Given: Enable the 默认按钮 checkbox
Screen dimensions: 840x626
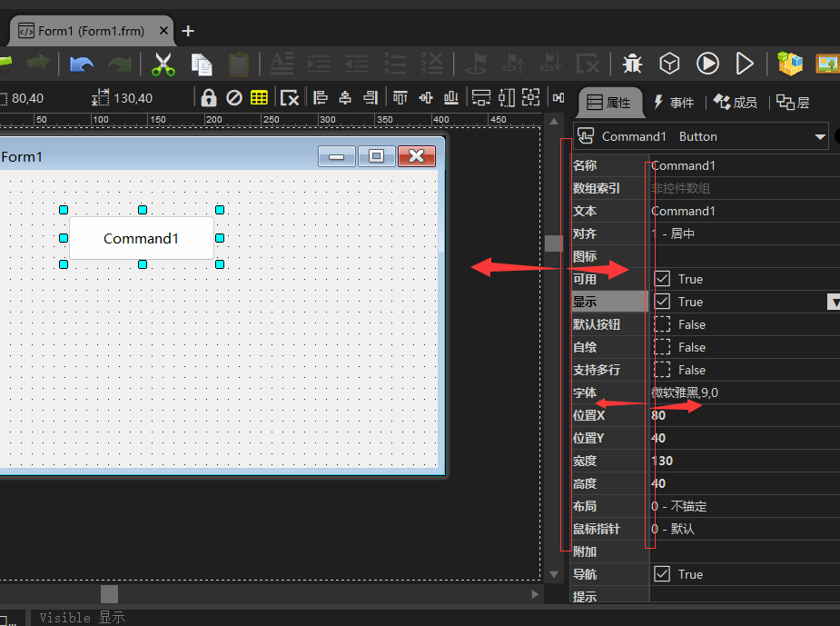Looking at the screenshot, I should coord(663,324).
